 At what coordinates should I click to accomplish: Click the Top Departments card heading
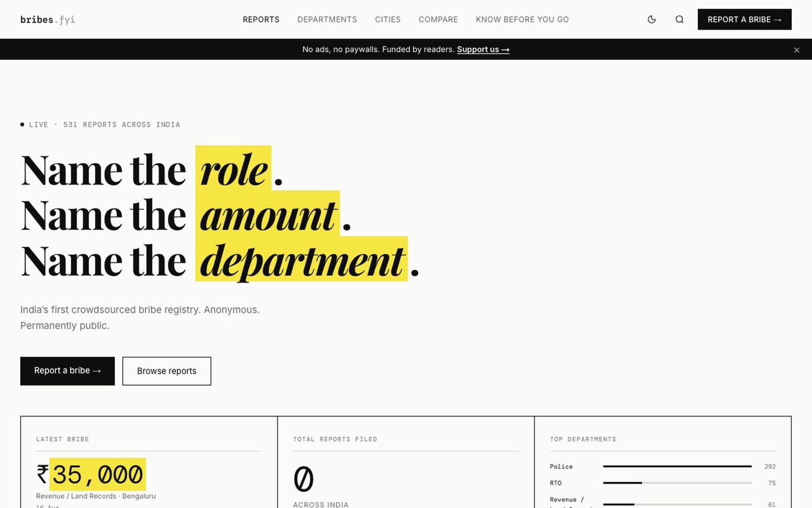pos(583,439)
